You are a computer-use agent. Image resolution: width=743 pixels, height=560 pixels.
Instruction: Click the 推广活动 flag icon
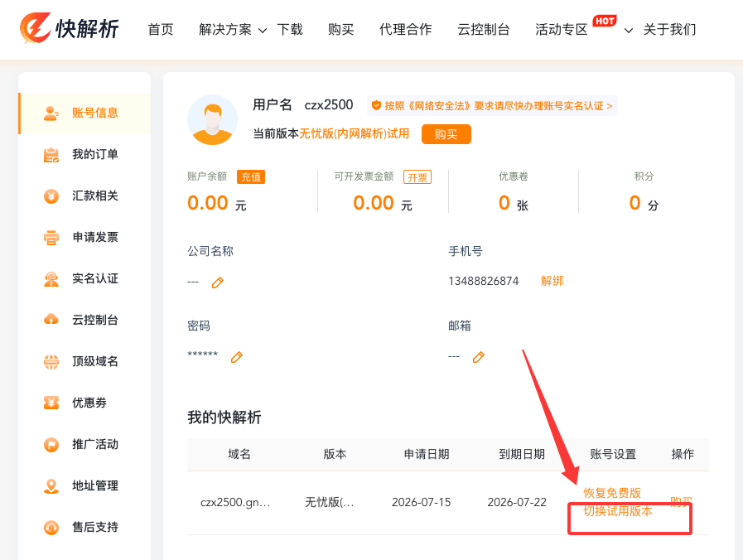point(51,445)
